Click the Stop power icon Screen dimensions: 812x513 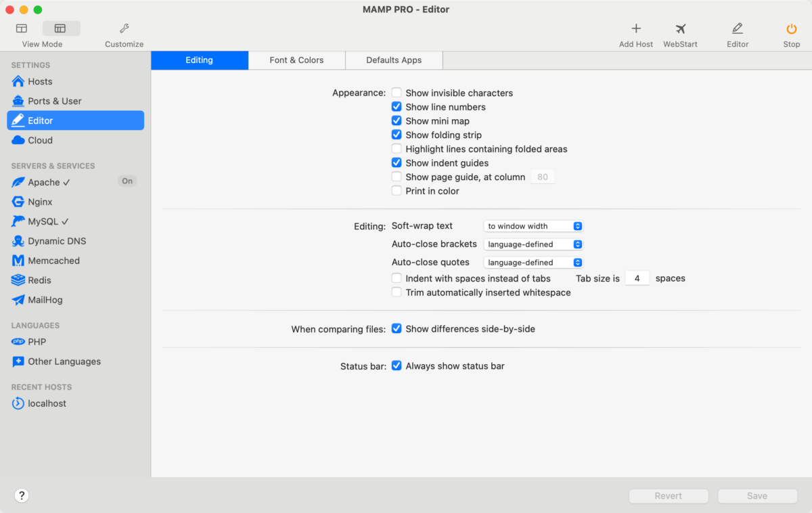[791, 28]
